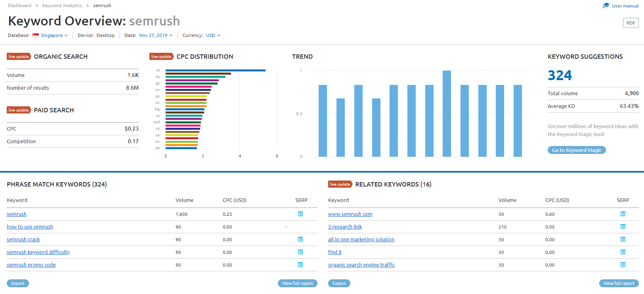The width and height of the screenshot is (644, 294).
Task: Click the Total volume value 4,900
Action: click(632, 93)
